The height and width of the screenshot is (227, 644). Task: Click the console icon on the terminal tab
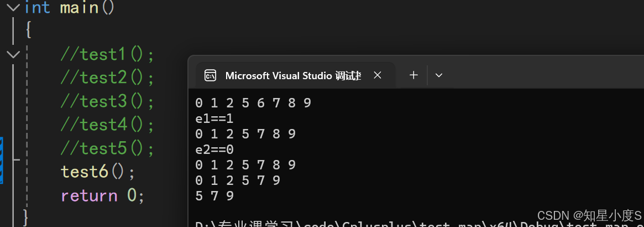pyautogui.click(x=210, y=76)
